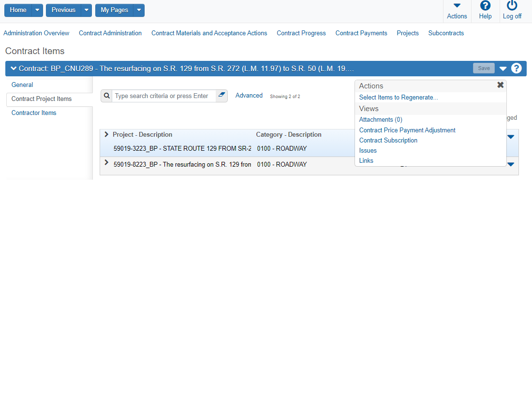Expand the Home button dropdown arrow
This screenshot has height=399, width=532.
point(38,10)
